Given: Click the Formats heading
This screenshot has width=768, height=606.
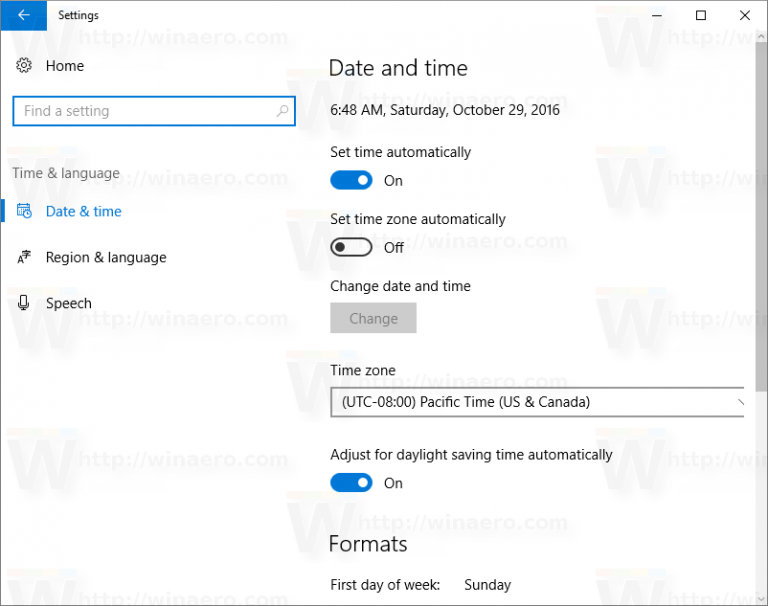Looking at the screenshot, I should coord(368,544).
